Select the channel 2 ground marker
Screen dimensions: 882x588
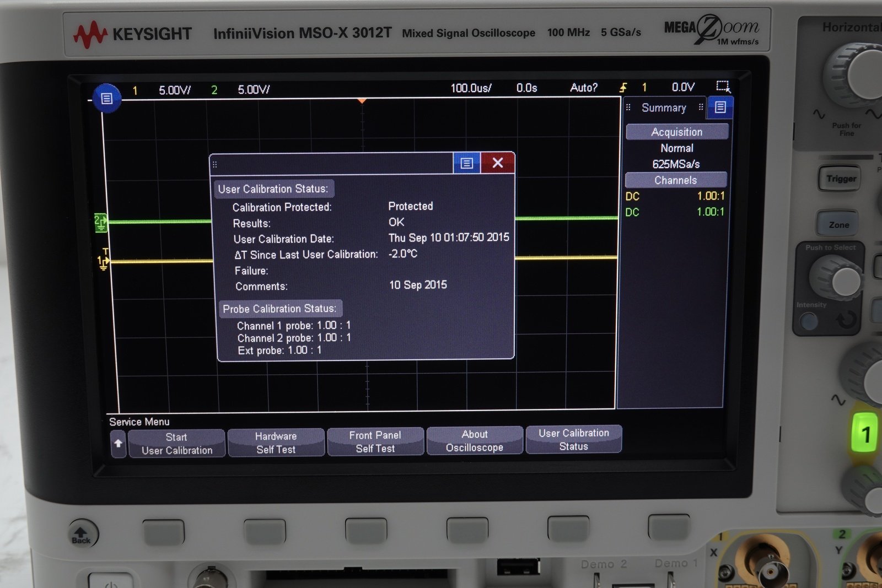tap(100, 223)
